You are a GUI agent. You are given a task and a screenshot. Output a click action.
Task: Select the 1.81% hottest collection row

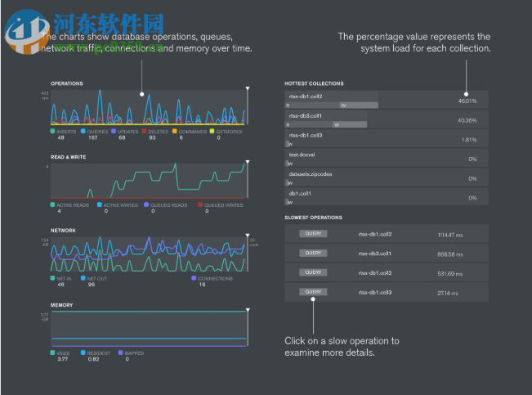387,138
